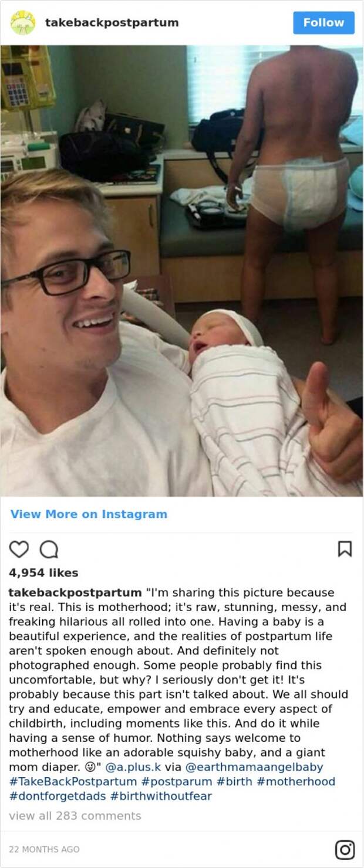Open the 22 months ago timestamp
The width and height of the screenshot is (364, 868).
pyautogui.click(x=45, y=849)
